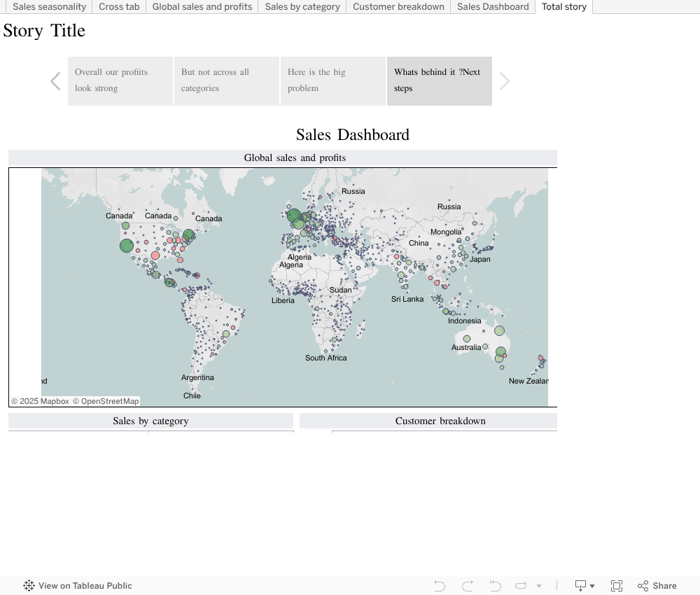Click the Revert icon in toolbar

(495, 586)
